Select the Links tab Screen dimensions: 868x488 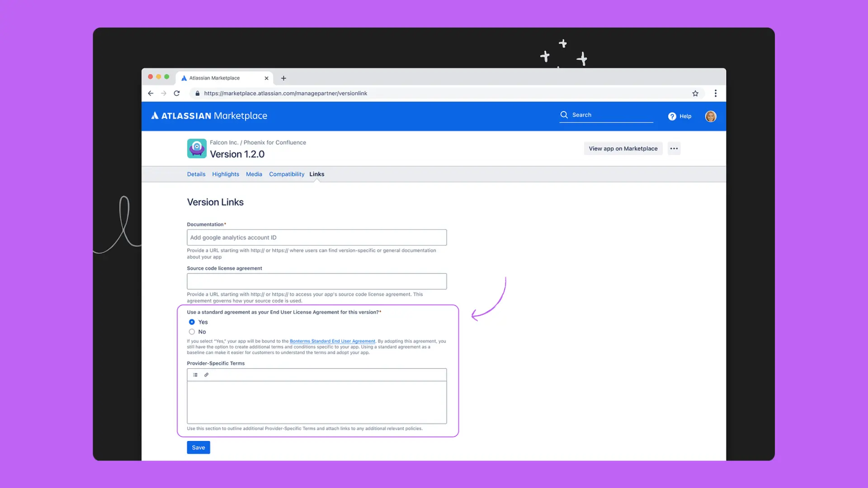pyautogui.click(x=317, y=174)
